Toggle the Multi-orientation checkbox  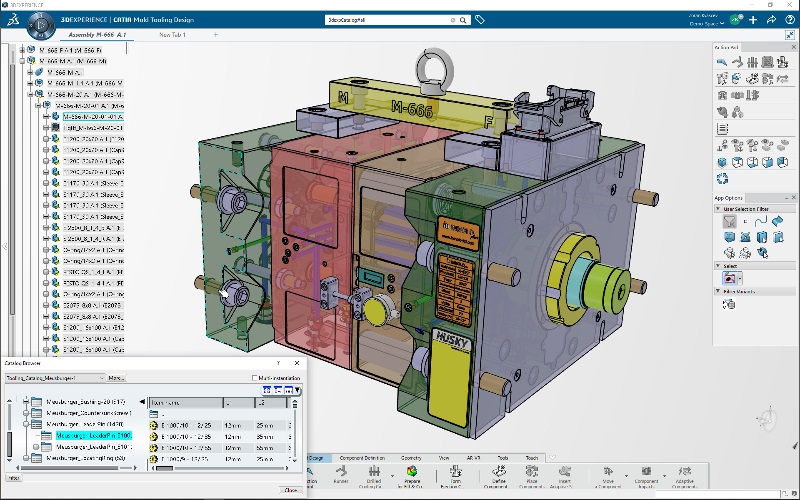[255, 378]
